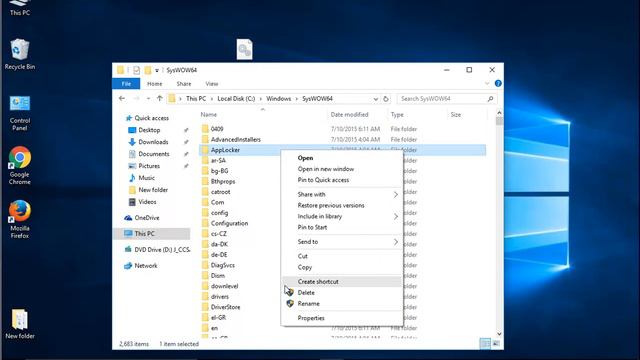Viewport: 640px width, 360px height.
Task: Open the File tab
Action: pos(126,83)
